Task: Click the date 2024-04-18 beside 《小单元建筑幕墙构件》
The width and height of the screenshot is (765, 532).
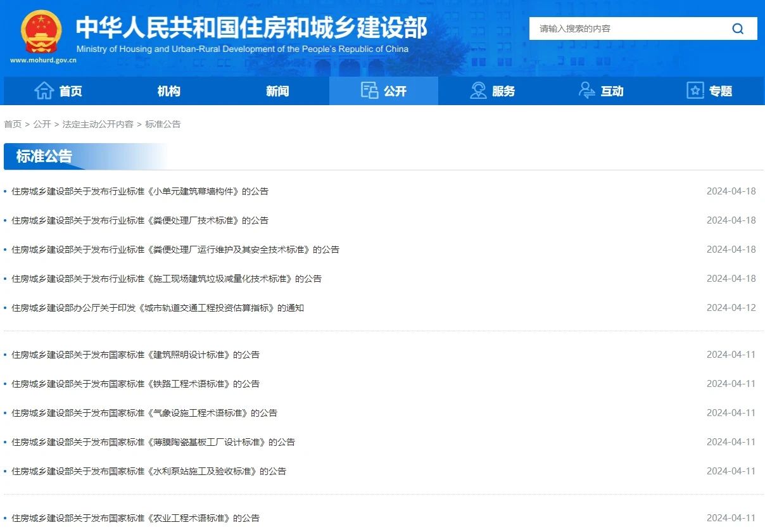Action: (x=731, y=191)
